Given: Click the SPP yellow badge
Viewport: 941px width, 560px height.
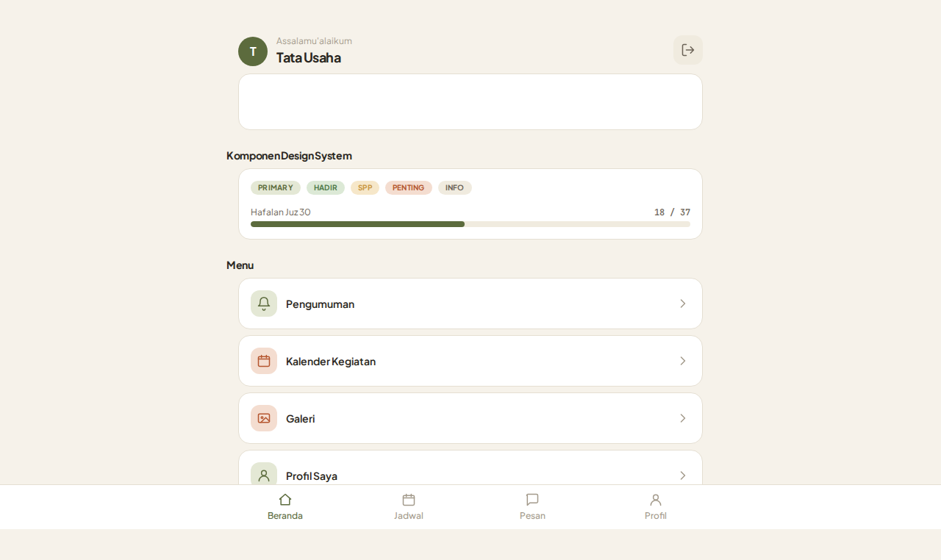Looking at the screenshot, I should [365, 187].
